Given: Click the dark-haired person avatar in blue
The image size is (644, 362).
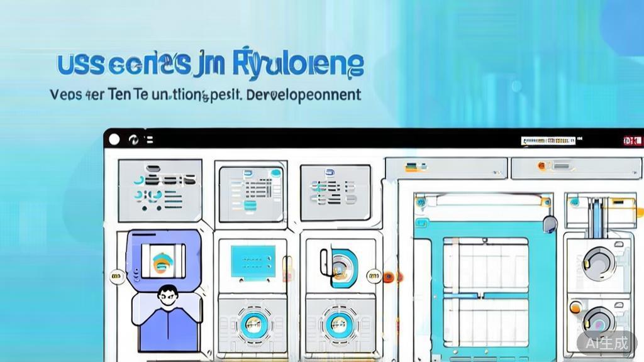Looking at the screenshot, I should click(x=167, y=318).
